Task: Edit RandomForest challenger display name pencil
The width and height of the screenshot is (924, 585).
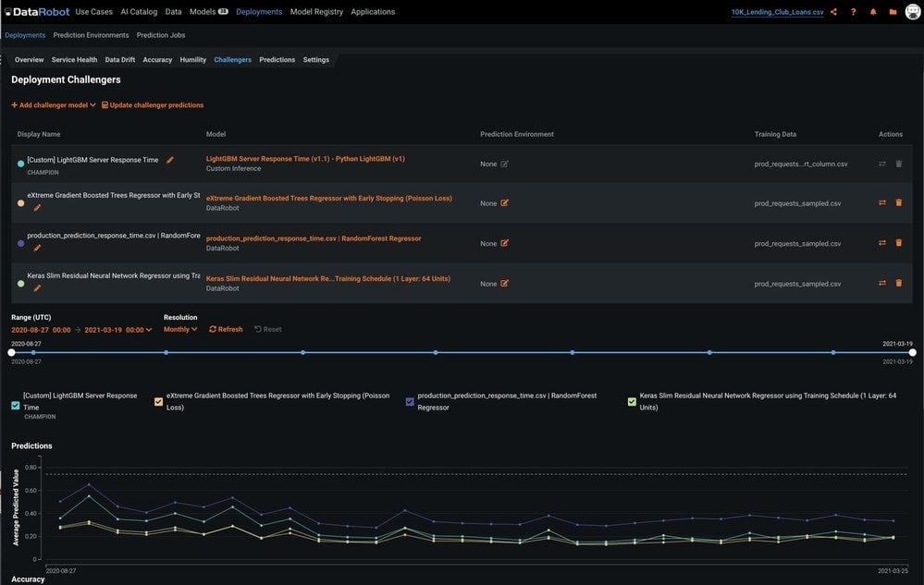Action: [37, 249]
